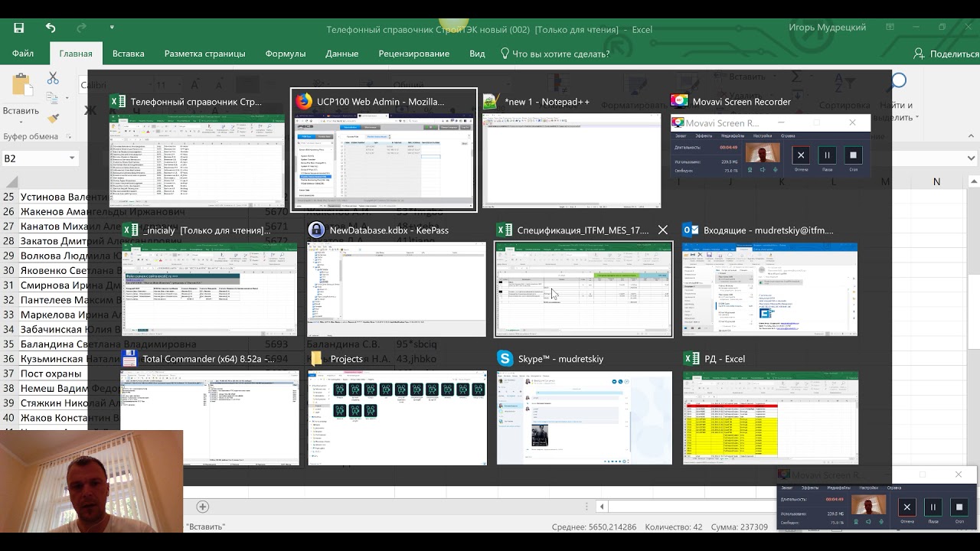Viewport: 980px width, 551px height.
Task: Copy the selection using the Copy icon
Action: [53, 99]
